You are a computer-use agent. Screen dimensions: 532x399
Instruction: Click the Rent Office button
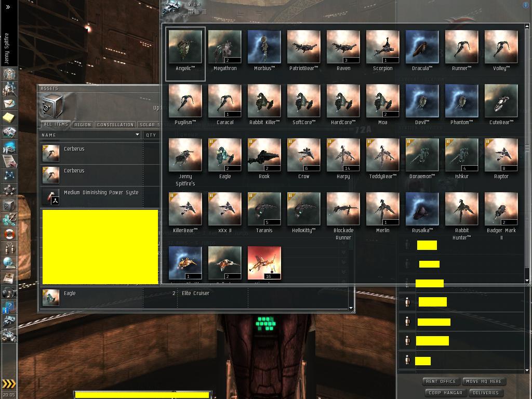pos(441,381)
